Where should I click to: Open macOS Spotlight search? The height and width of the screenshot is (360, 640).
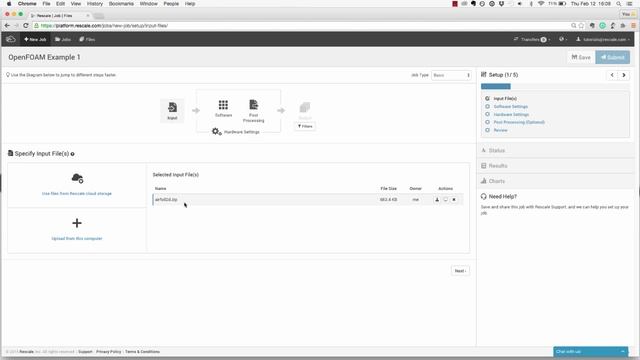point(619,4)
